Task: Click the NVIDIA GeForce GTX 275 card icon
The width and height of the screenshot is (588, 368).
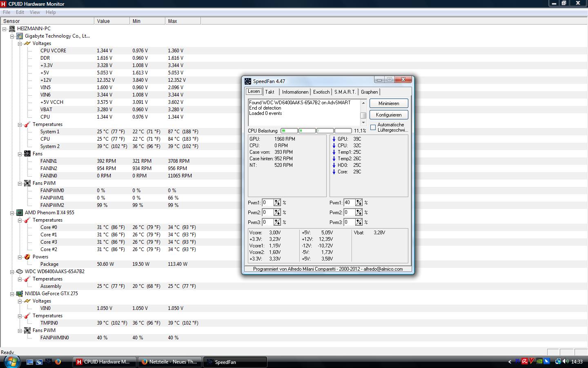Action: pyautogui.click(x=20, y=294)
